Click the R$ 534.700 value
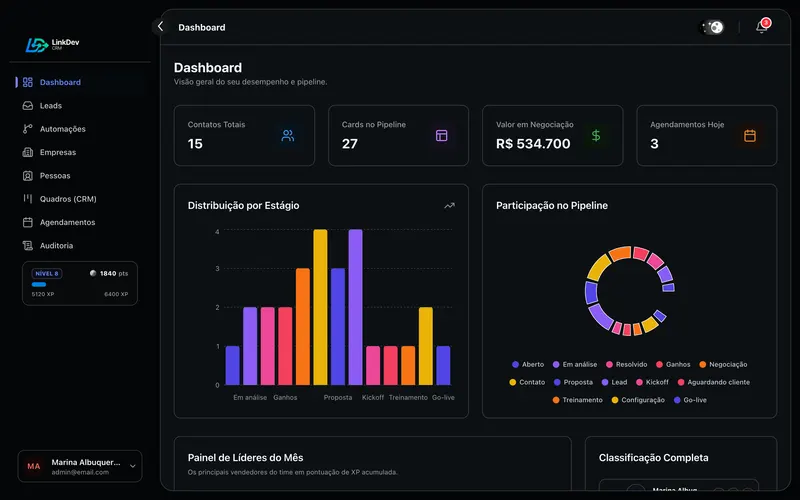This screenshot has width=800, height=500. point(533,144)
